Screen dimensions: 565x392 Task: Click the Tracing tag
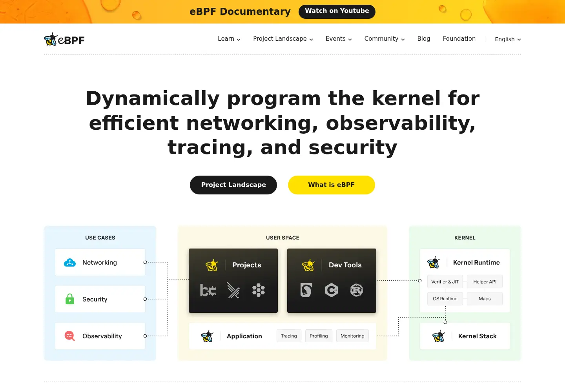point(289,336)
